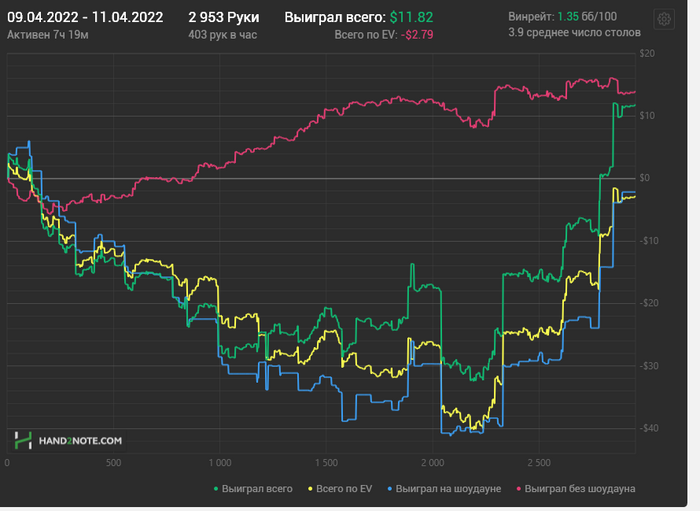700x511 pixels.
Task: Click the 1 000 x-axis label
Action: (220, 463)
